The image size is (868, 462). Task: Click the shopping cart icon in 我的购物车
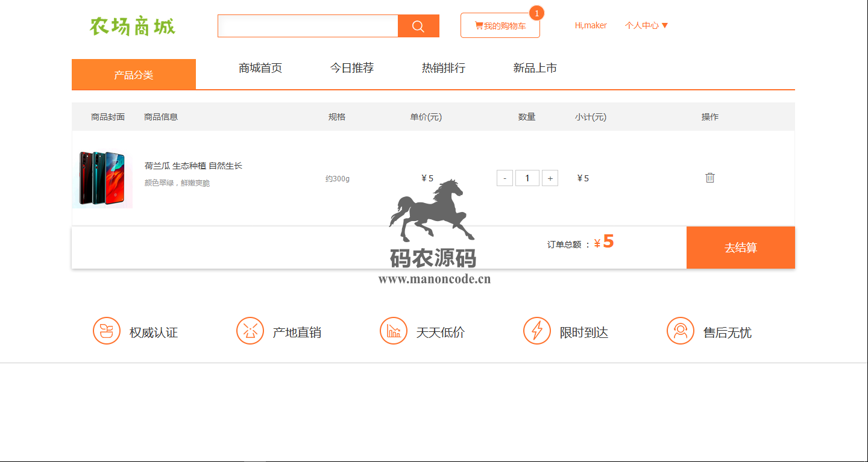(x=480, y=25)
